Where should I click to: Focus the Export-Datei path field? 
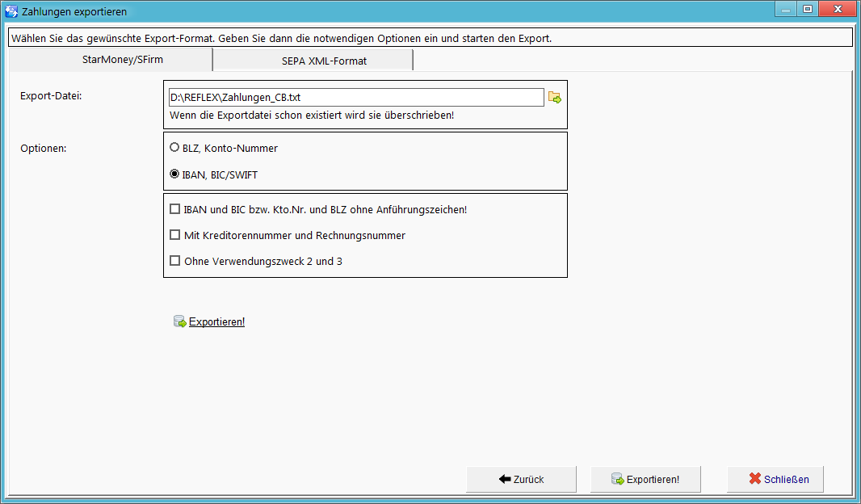tap(356, 97)
